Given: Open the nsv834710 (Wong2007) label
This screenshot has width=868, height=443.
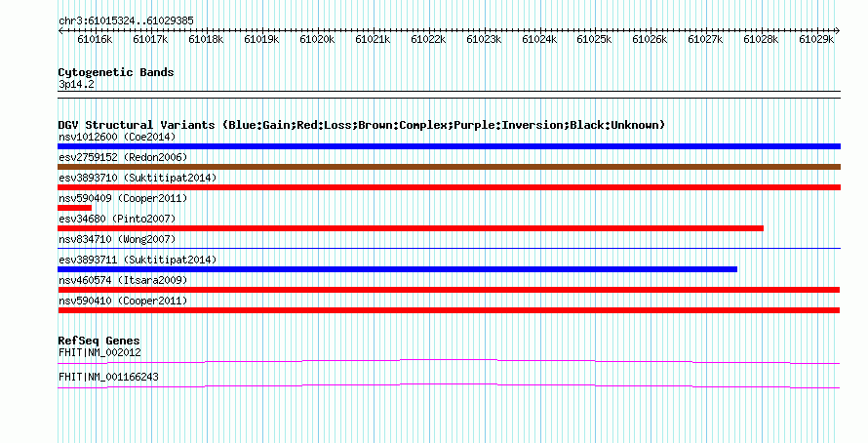Looking at the screenshot, I should pos(117,239).
